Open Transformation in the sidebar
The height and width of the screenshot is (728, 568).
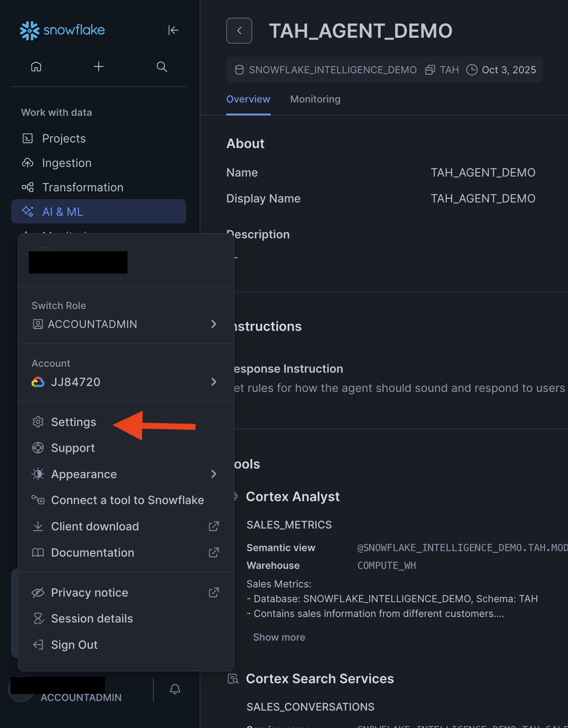[98, 187]
